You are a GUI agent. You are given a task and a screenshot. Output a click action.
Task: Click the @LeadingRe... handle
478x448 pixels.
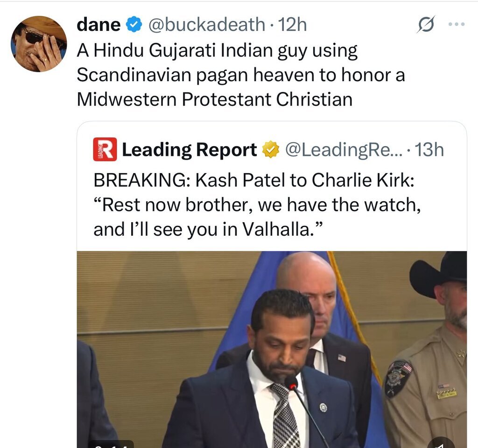point(344,150)
